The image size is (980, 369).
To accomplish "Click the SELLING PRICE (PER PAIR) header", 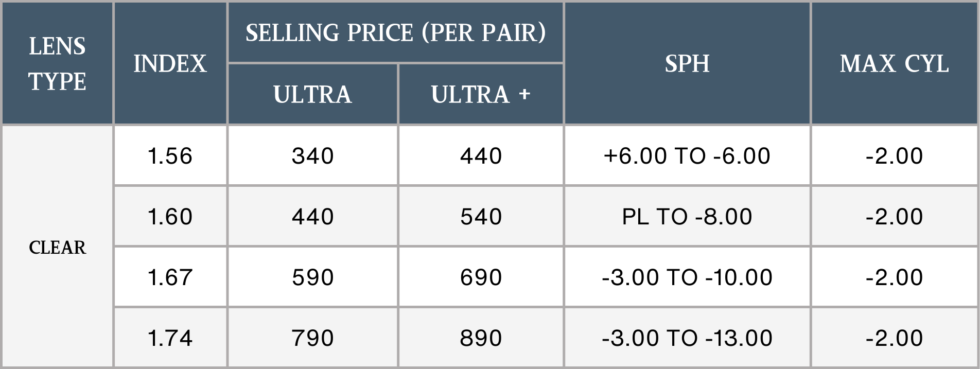I will (x=395, y=33).
